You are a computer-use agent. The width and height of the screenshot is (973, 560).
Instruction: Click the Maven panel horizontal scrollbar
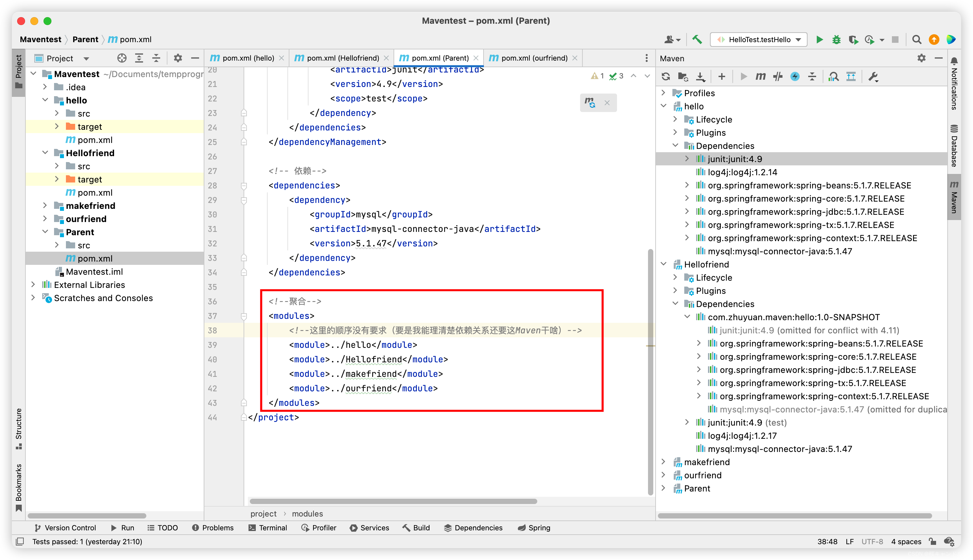coord(795,516)
